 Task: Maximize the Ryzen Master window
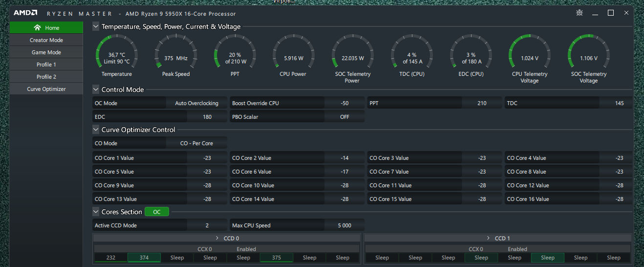tap(611, 13)
